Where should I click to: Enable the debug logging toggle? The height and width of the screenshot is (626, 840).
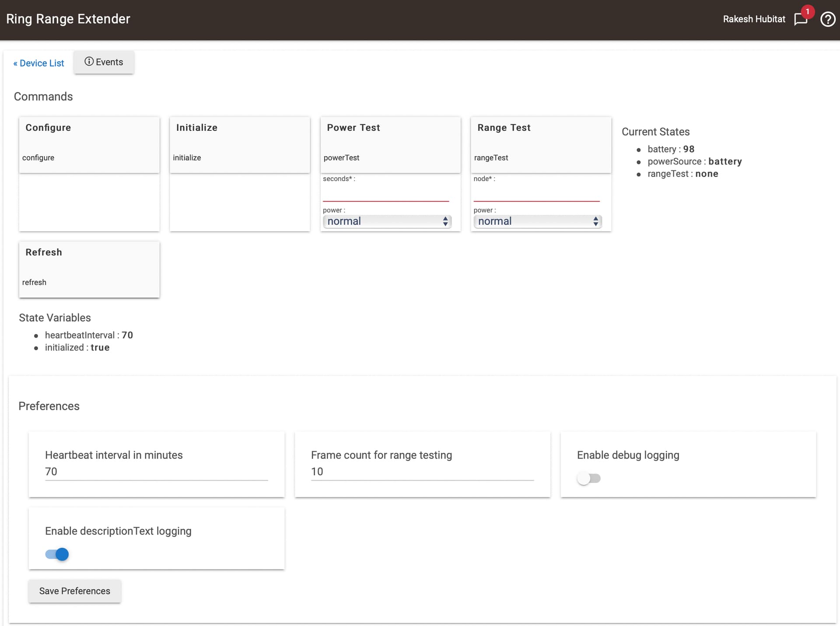tap(588, 479)
